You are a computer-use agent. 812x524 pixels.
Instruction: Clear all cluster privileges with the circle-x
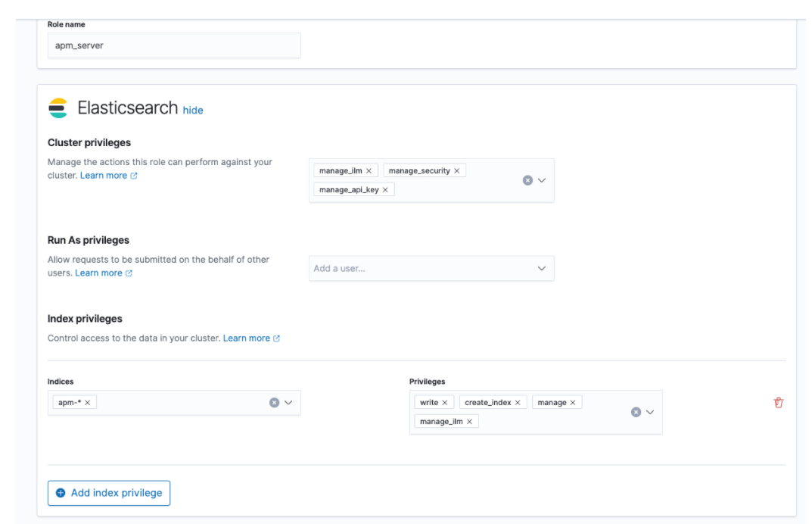(528, 180)
